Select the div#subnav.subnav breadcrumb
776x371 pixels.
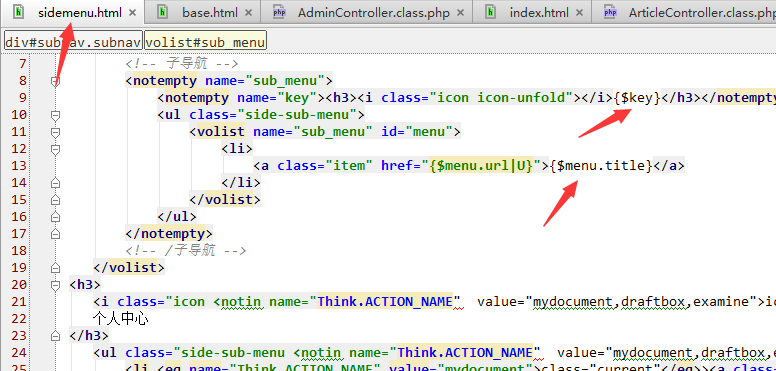pos(73,42)
